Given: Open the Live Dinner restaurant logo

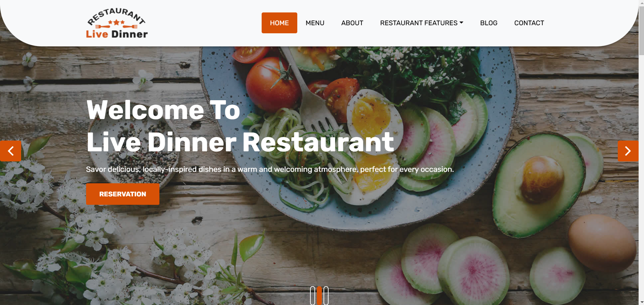Looking at the screenshot, I should (x=117, y=23).
